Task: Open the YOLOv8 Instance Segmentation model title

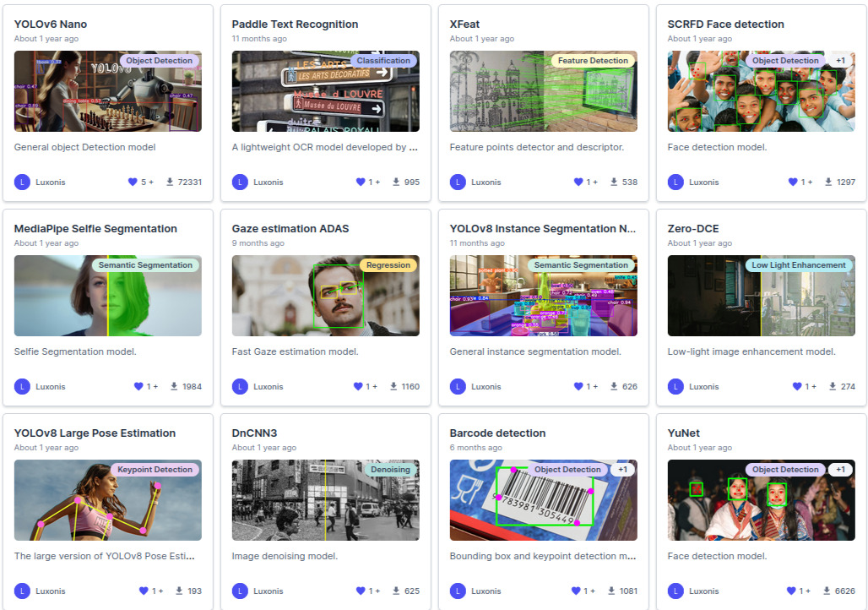Action: click(543, 228)
